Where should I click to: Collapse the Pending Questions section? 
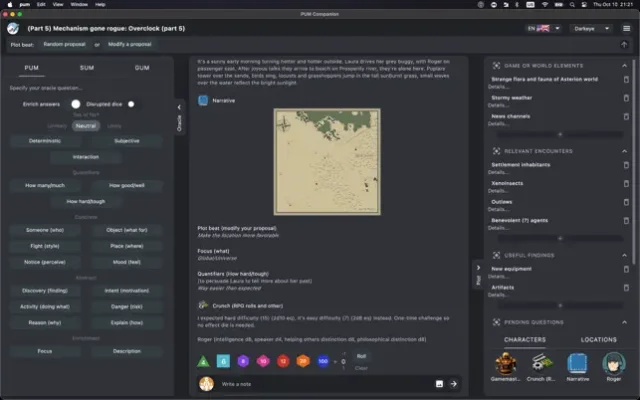click(x=624, y=322)
